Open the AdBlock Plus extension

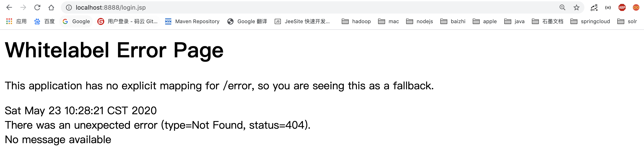pyautogui.click(x=622, y=7)
